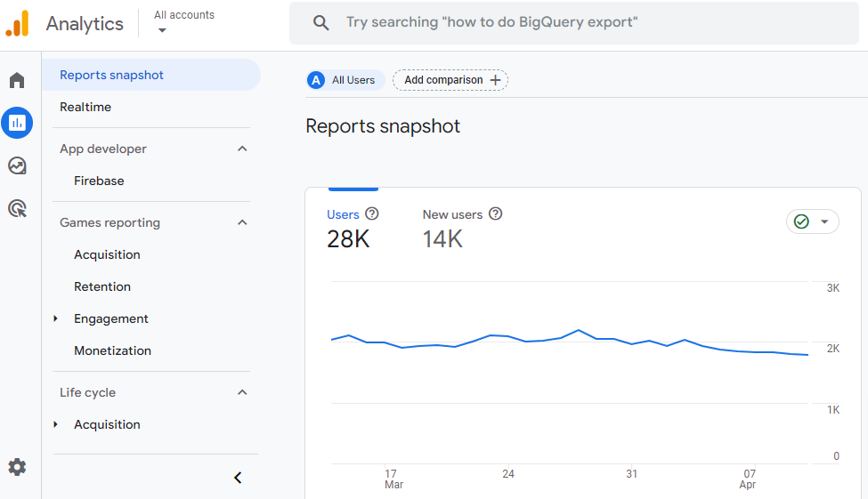This screenshot has width=868, height=499.
Task: Open the green checkmark data quality dropdown
Action: pos(812,221)
